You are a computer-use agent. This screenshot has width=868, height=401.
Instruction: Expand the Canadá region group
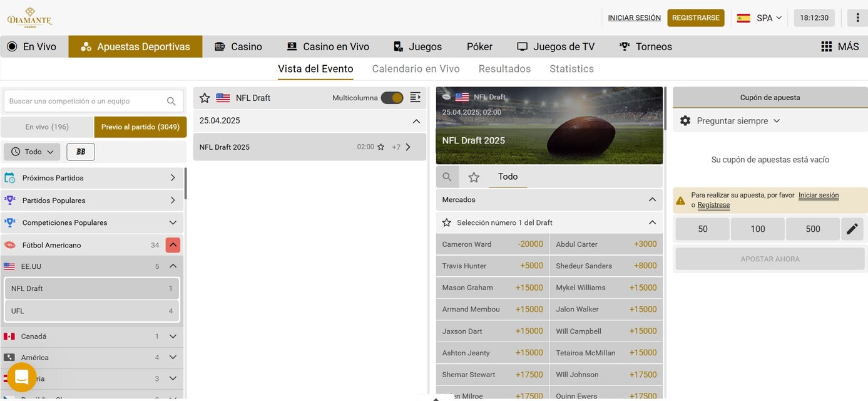click(x=173, y=336)
